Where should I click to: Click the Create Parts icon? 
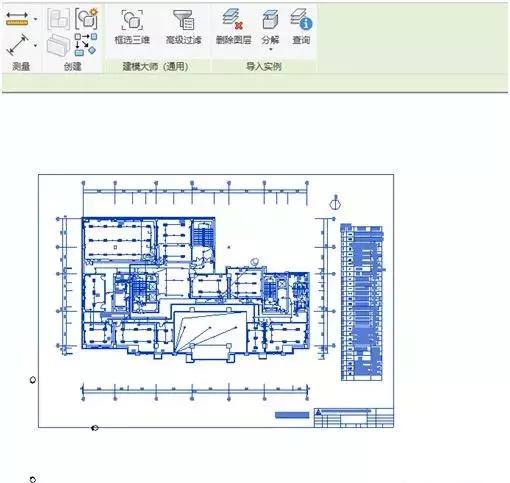tap(58, 44)
